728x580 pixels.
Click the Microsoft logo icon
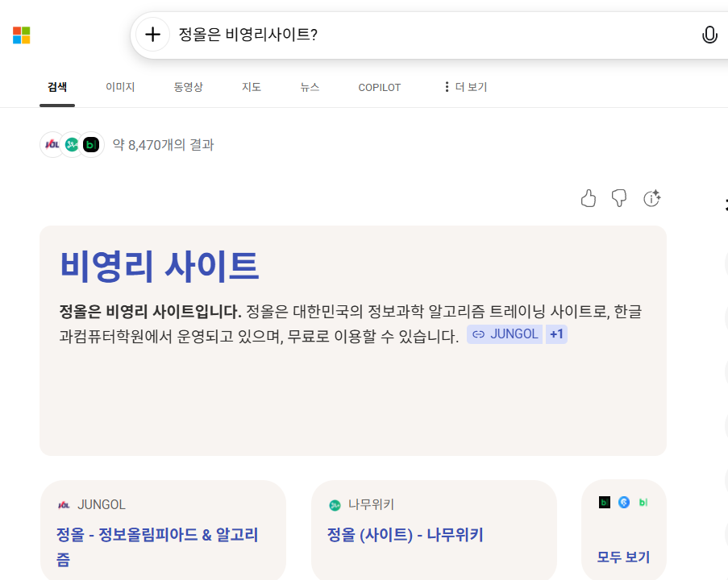click(22, 35)
